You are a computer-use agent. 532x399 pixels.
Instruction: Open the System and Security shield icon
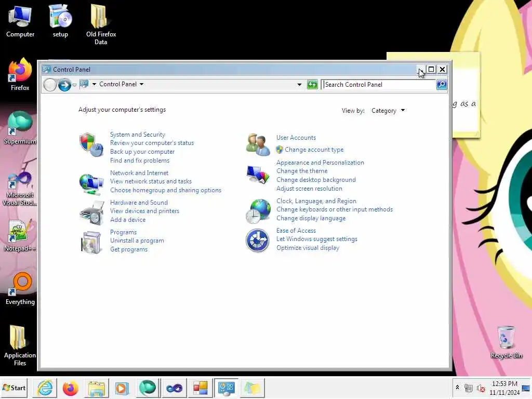(x=91, y=145)
